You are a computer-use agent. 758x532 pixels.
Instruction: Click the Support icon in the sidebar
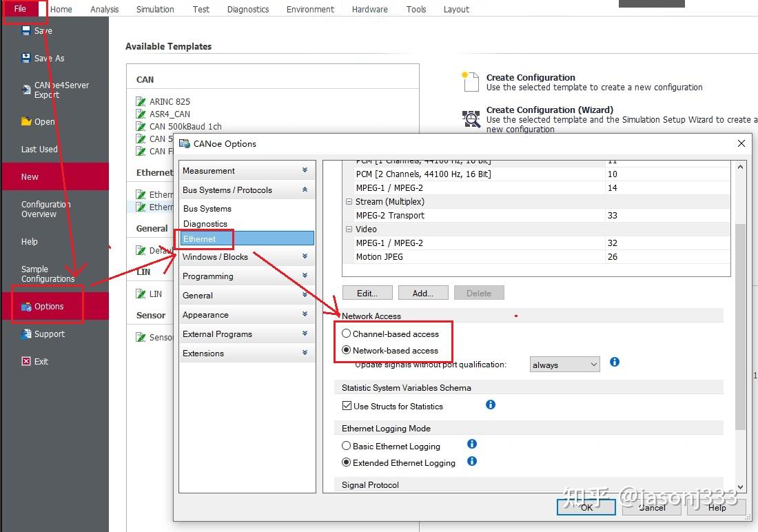coord(26,334)
